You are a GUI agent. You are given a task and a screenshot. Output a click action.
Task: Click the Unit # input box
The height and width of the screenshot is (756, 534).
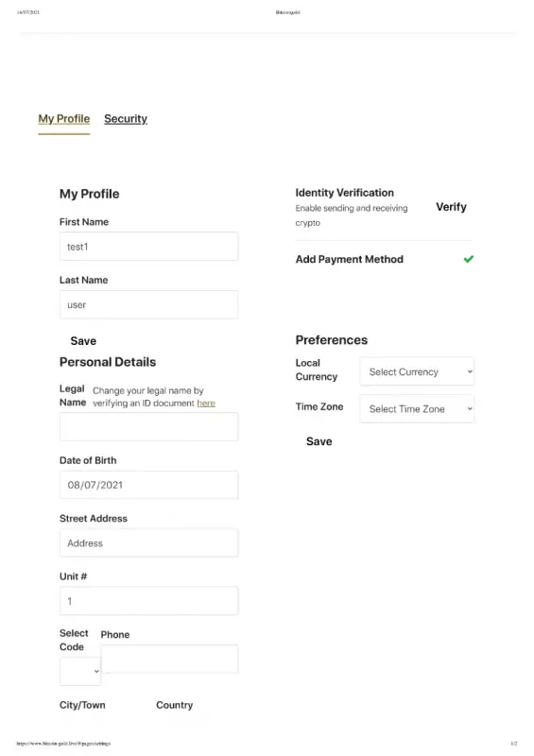pos(148,601)
